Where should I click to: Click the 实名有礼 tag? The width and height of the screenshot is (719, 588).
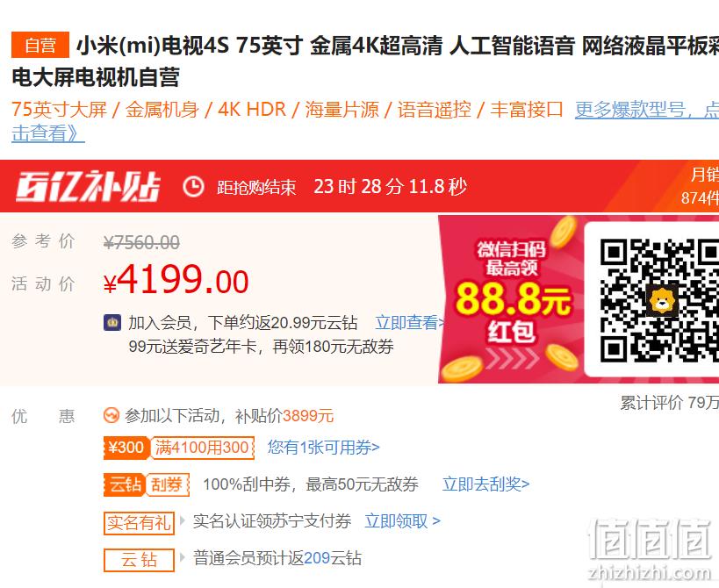139,523
